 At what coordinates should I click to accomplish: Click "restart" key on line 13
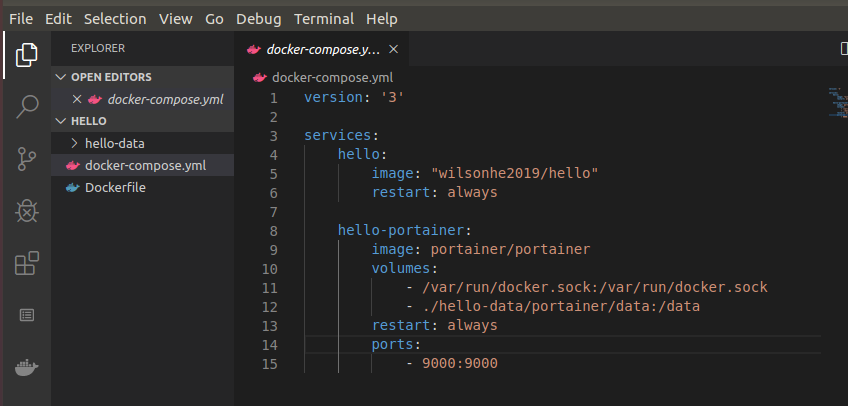coord(401,325)
